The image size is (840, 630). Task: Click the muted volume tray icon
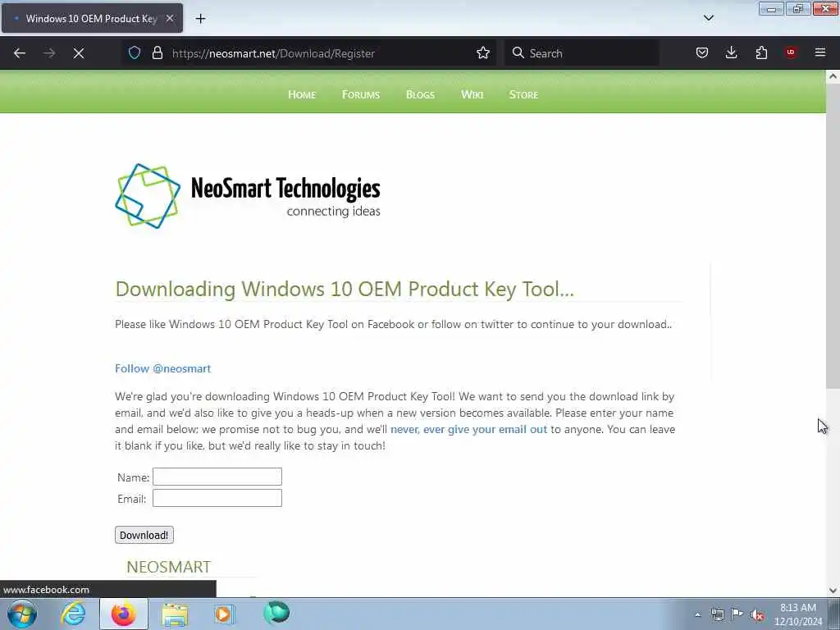(x=757, y=614)
